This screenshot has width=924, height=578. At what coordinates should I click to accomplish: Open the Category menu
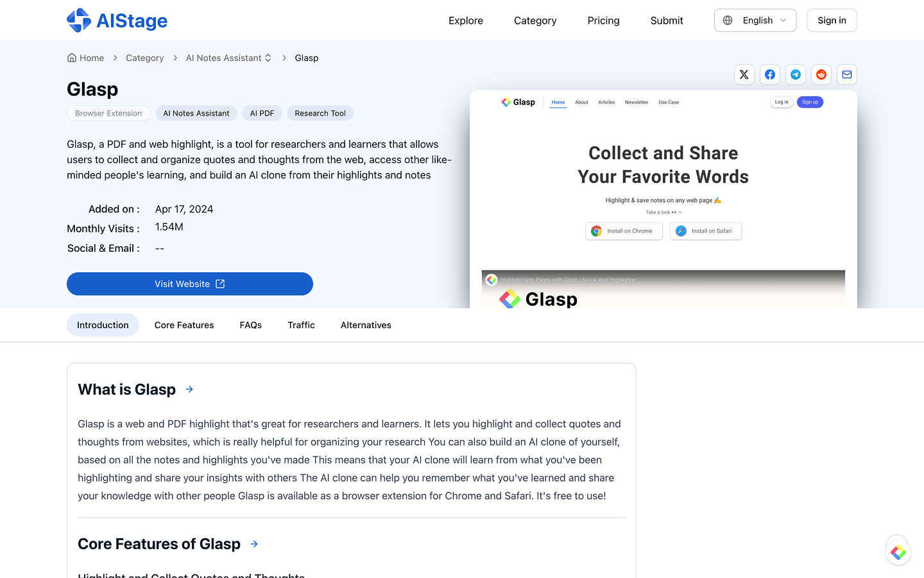pos(535,21)
